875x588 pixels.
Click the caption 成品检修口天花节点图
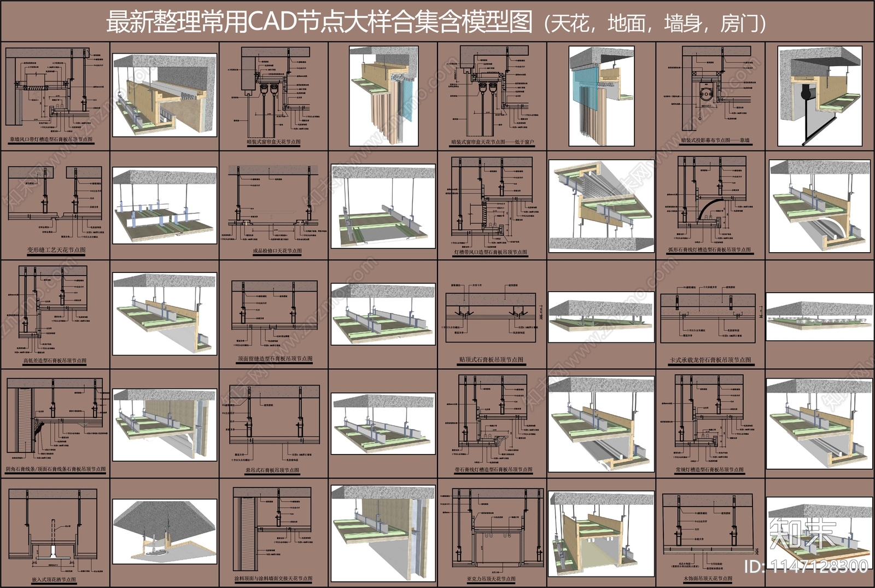(x=277, y=251)
